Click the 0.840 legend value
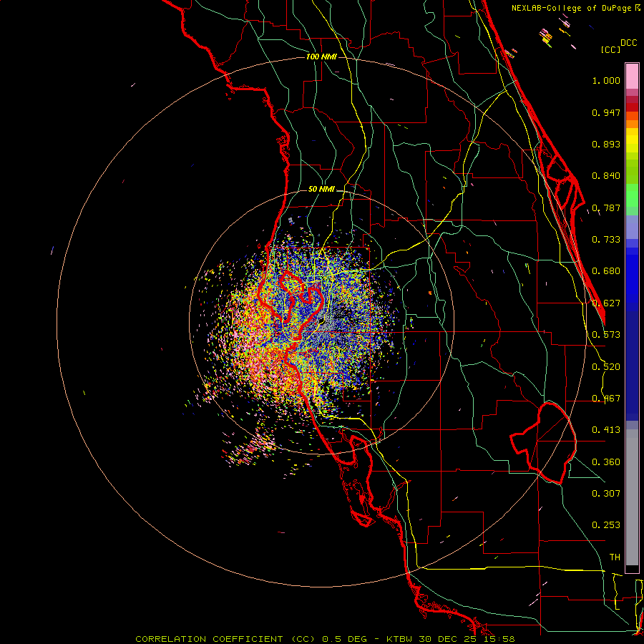 pos(606,176)
